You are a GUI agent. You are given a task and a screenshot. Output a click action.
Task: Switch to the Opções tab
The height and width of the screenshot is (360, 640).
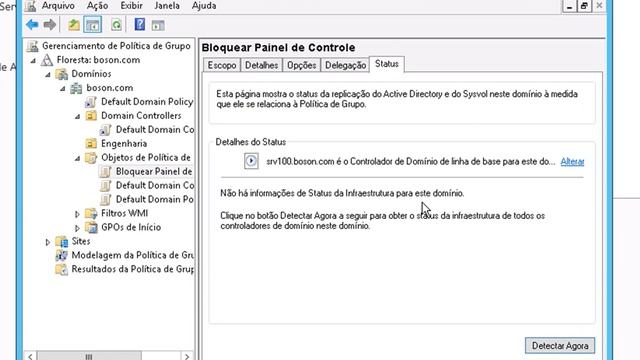[x=301, y=65]
